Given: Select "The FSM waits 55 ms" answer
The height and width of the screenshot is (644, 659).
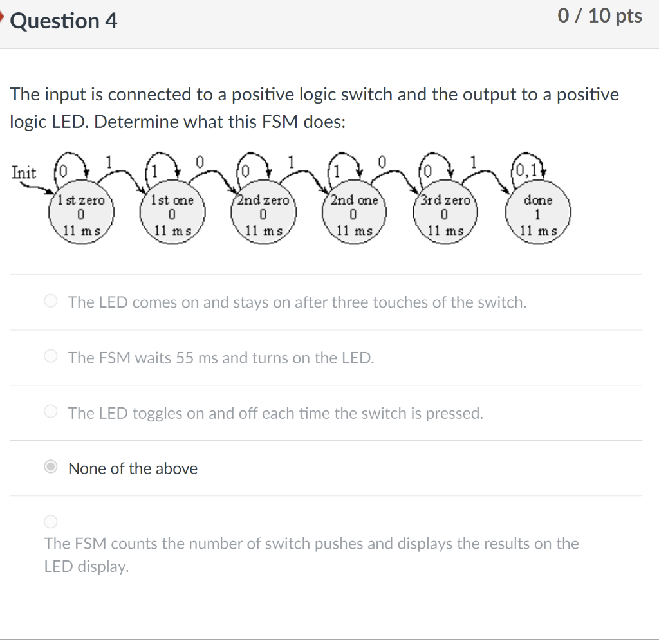Looking at the screenshot, I should (x=50, y=356).
